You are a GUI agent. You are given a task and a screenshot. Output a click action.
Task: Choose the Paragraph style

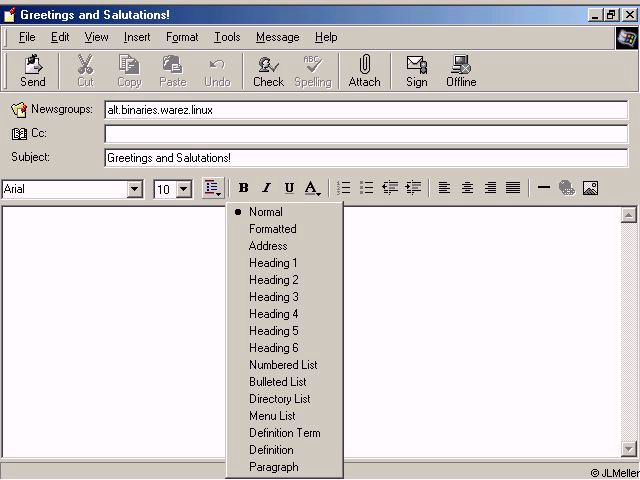(284, 467)
